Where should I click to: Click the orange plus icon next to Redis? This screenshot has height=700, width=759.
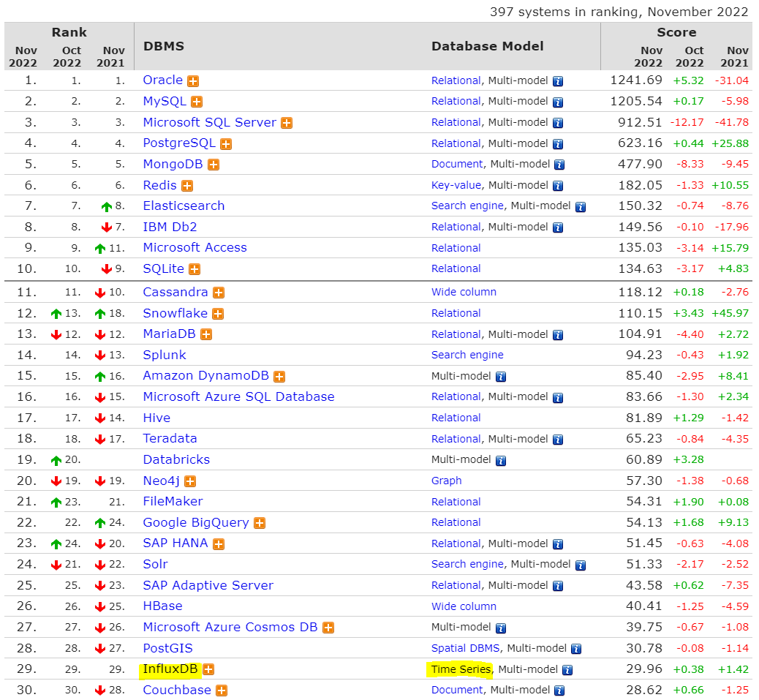(187, 186)
